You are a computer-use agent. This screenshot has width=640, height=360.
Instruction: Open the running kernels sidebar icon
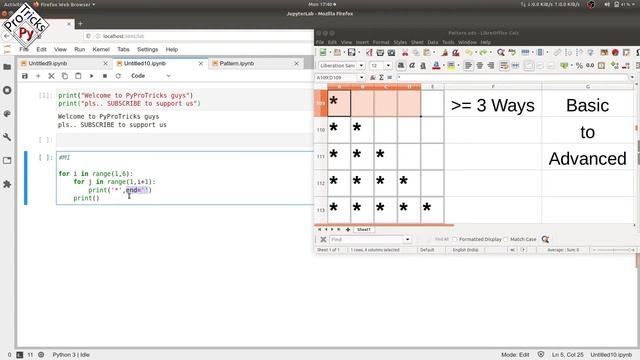[7, 90]
